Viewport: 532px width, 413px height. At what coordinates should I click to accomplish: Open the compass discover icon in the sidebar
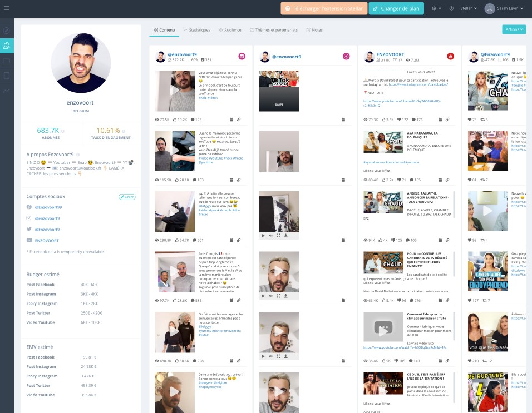point(7,31)
